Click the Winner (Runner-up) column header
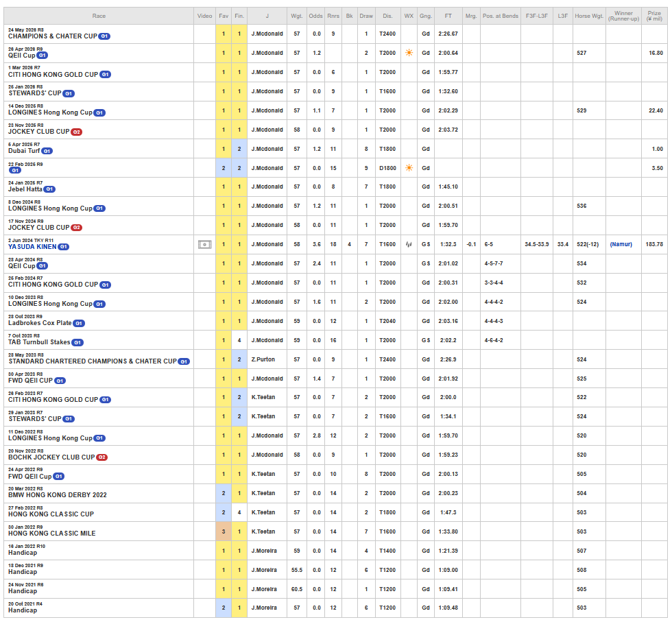672x622 pixels. click(623, 16)
